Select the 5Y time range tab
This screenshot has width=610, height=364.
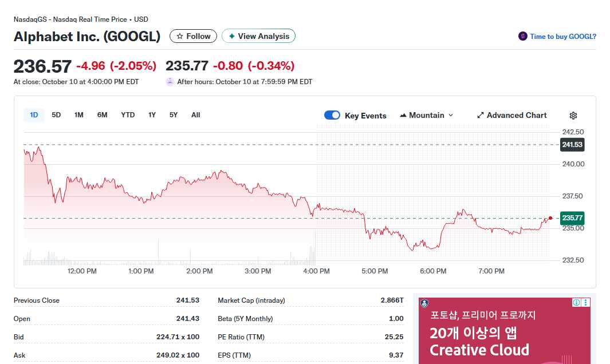coord(173,114)
